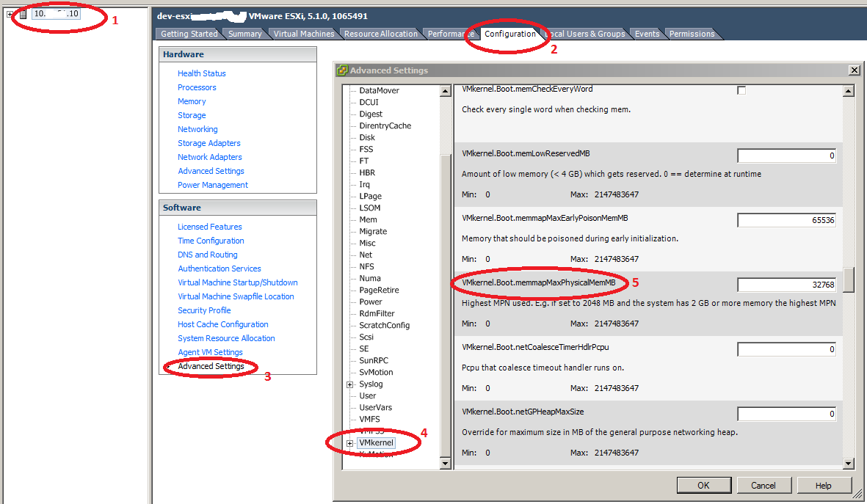Viewport: 867px width, 504px height.
Task: Click the Help button
Action: click(823, 485)
